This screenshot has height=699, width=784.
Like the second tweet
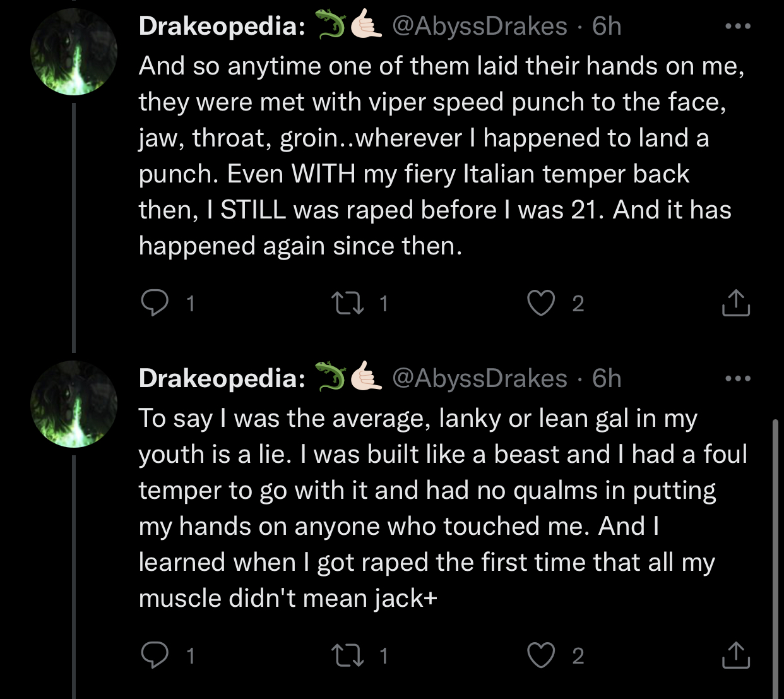tap(541, 656)
